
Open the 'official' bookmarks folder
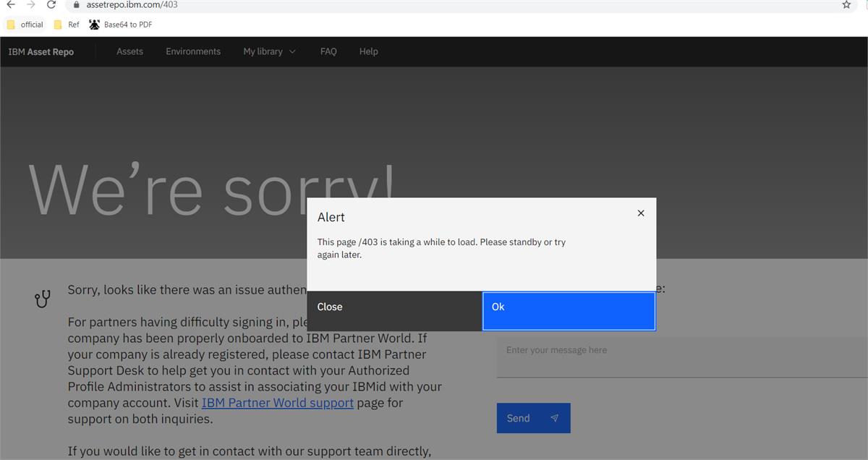(x=25, y=25)
